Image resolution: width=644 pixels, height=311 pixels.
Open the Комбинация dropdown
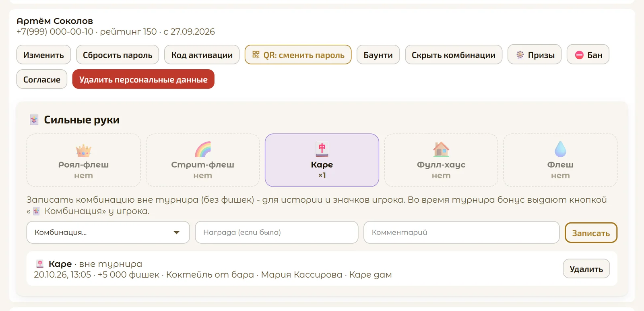(x=108, y=232)
